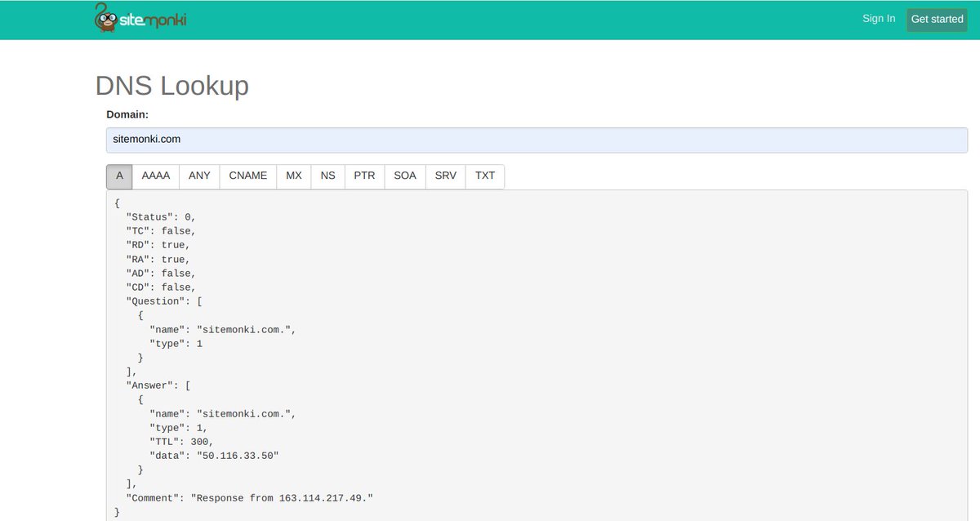The image size is (980, 521).
Task: Switch to the SOA record tab
Action: (x=405, y=176)
